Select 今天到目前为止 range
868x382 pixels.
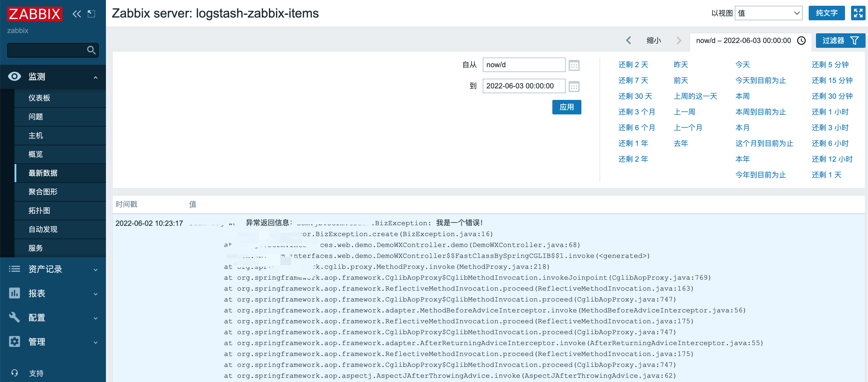pyautogui.click(x=761, y=81)
